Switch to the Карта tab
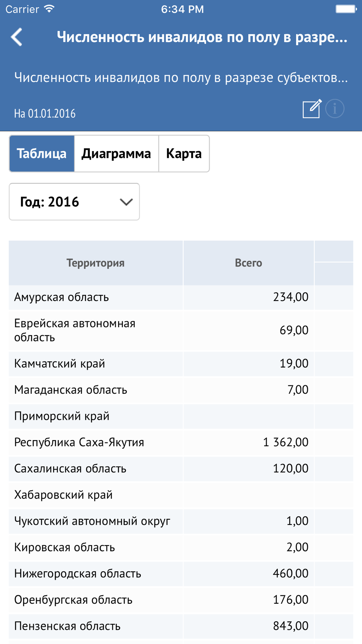This screenshot has height=644, width=362. (184, 154)
